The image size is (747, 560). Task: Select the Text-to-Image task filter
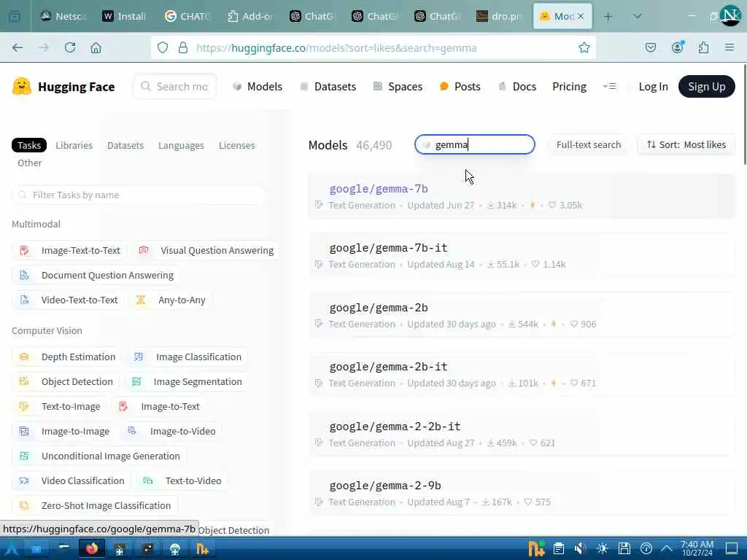[60, 407]
